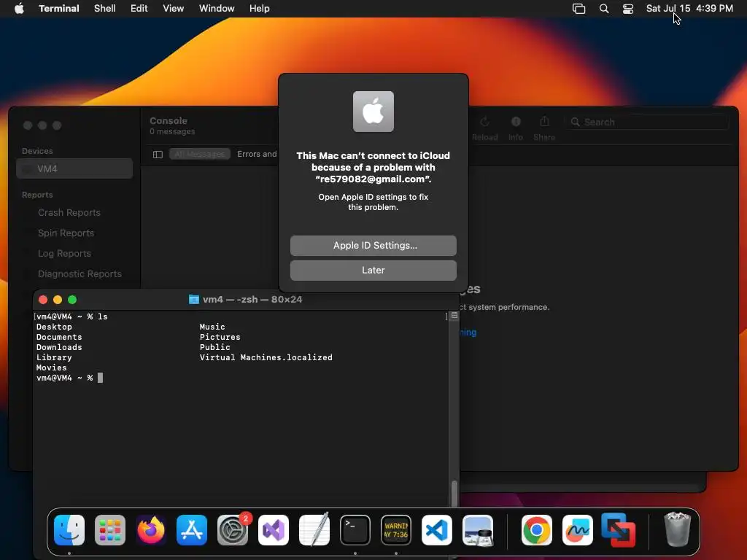The height and width of the screenshot is (560, 747).
Task: Click the Terminal vertical scrollbar thumb
Action: coord(454,494)
